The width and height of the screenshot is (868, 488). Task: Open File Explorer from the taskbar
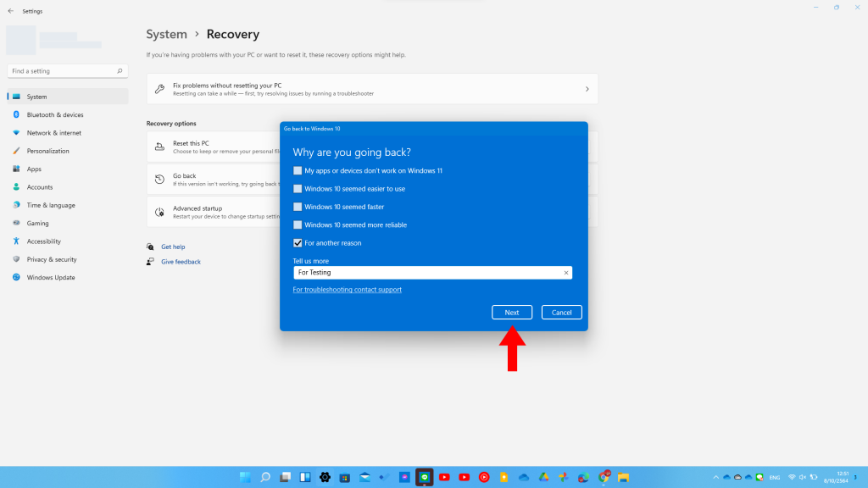coord(623,477)
